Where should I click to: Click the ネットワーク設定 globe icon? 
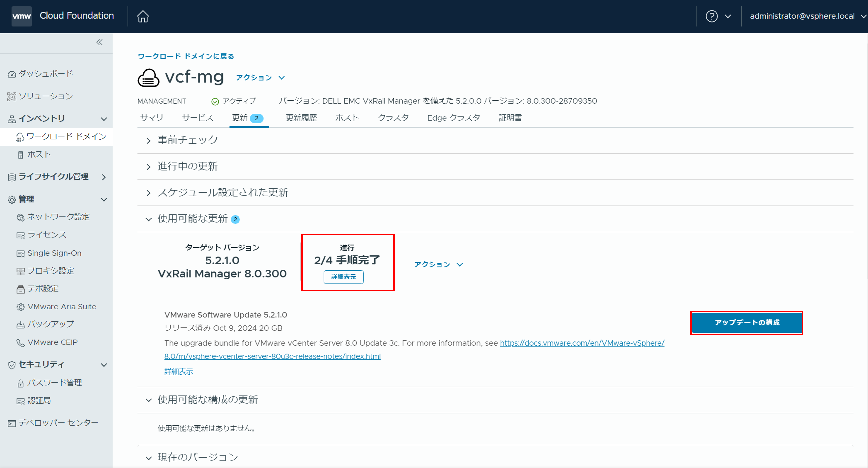(21, 218)
